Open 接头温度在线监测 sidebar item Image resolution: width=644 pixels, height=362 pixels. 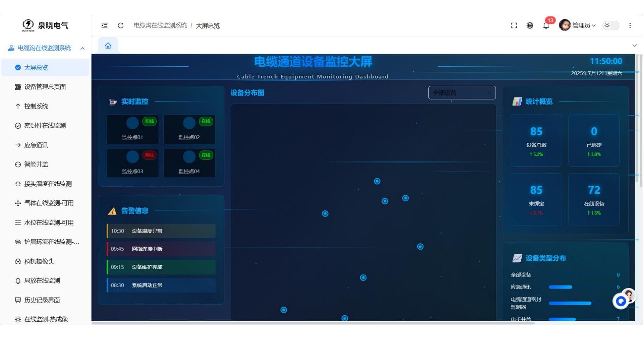click(46, 184)
